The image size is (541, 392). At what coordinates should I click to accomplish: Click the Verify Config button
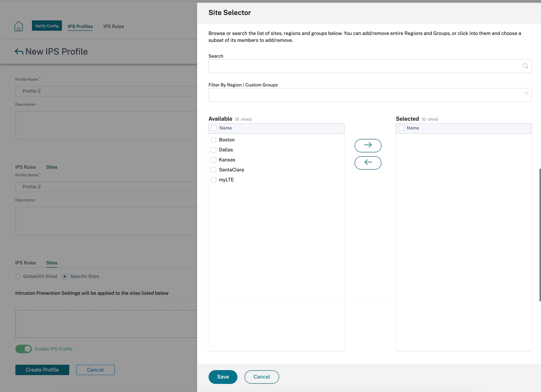(x=47, y=26)
